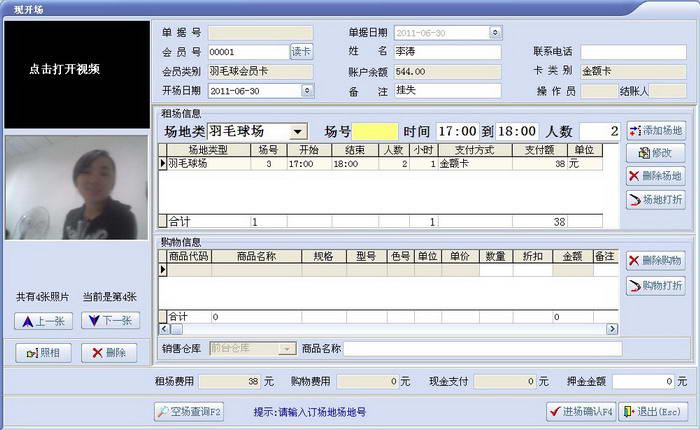The height and width of the screenshot is (430, 700).
Task: Click the member photo thumbnail
Action: tap(77, 188)
